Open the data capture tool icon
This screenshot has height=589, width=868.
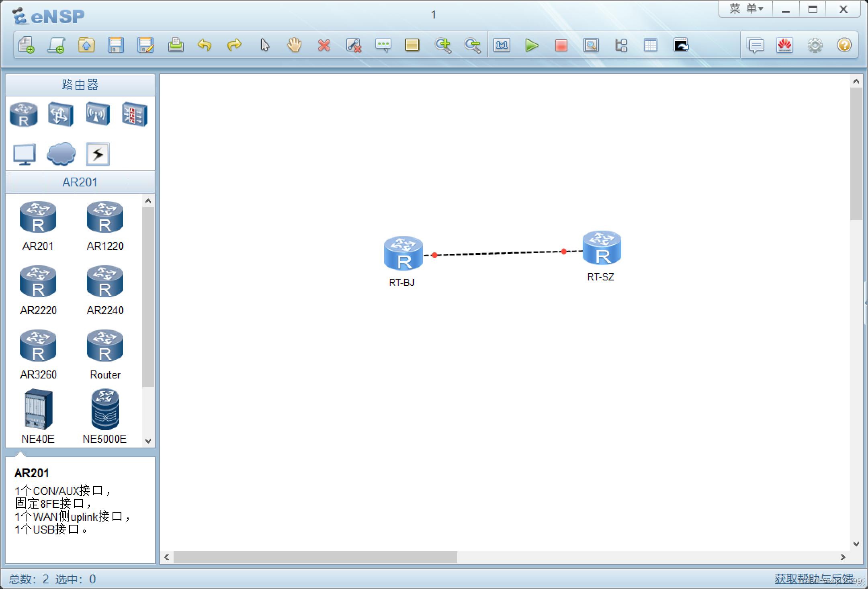[x=591, y=45]
